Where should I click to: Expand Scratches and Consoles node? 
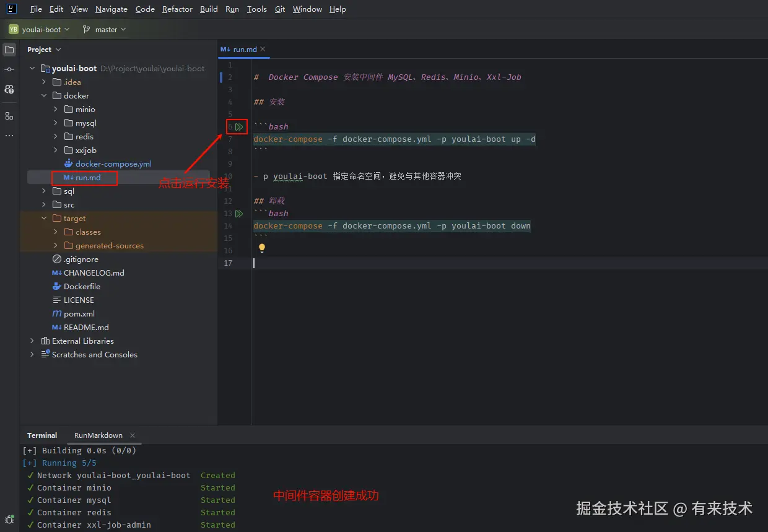[x=32, y=354]
